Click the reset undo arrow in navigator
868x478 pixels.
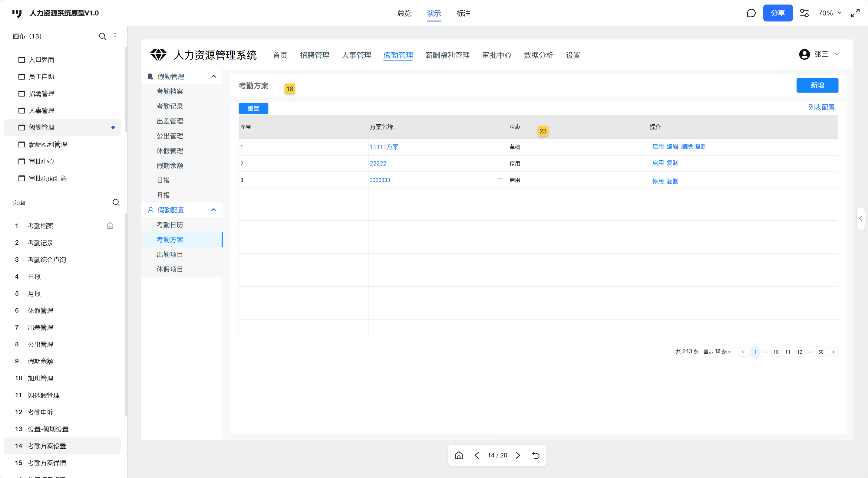click(536, 455)
